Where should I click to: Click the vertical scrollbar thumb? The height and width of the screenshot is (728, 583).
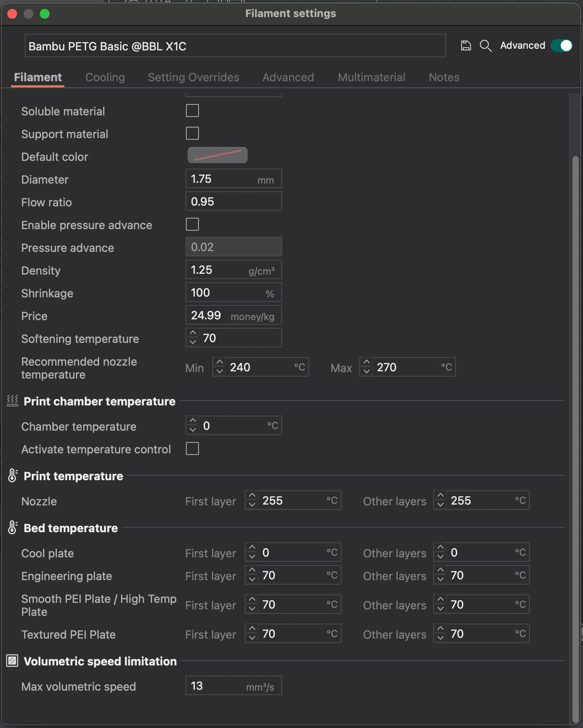575,440
